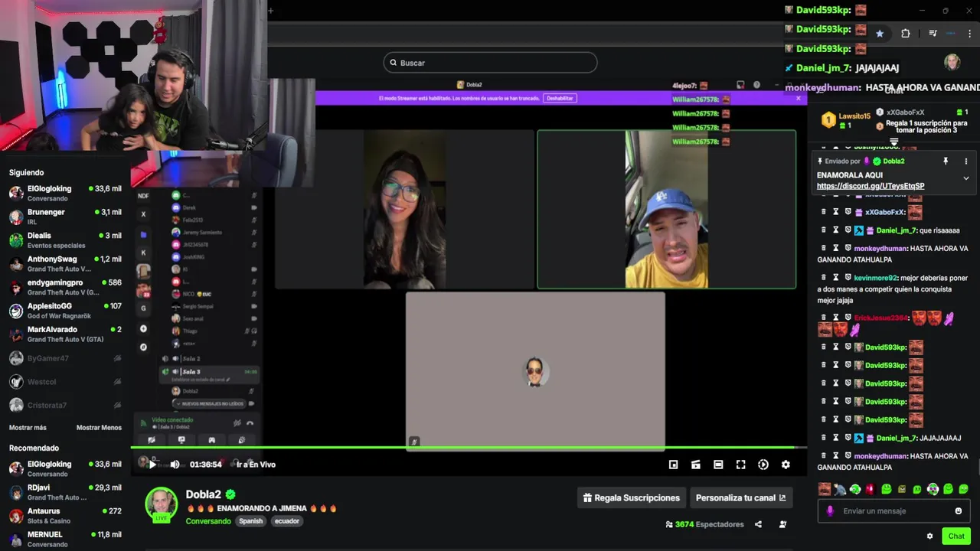
Task: Click the Deshabilitar streamer mode button
Action: (560, 98)
